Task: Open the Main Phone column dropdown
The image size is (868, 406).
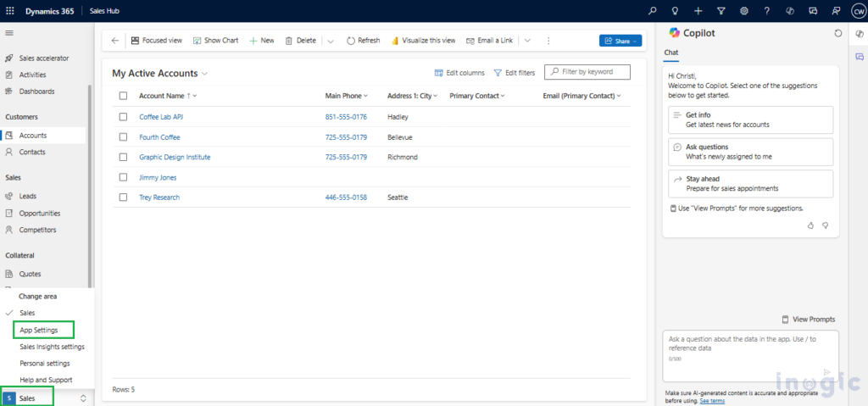Action: coord(366,96)
